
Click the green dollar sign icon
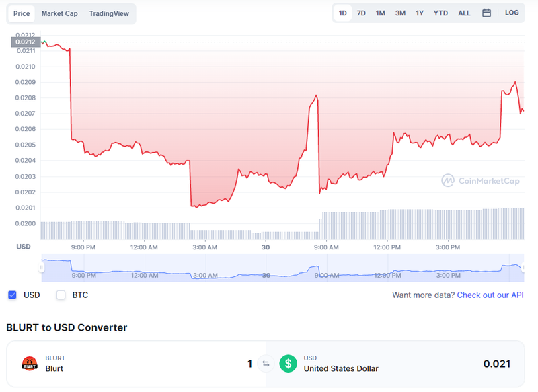coord(289,364)
